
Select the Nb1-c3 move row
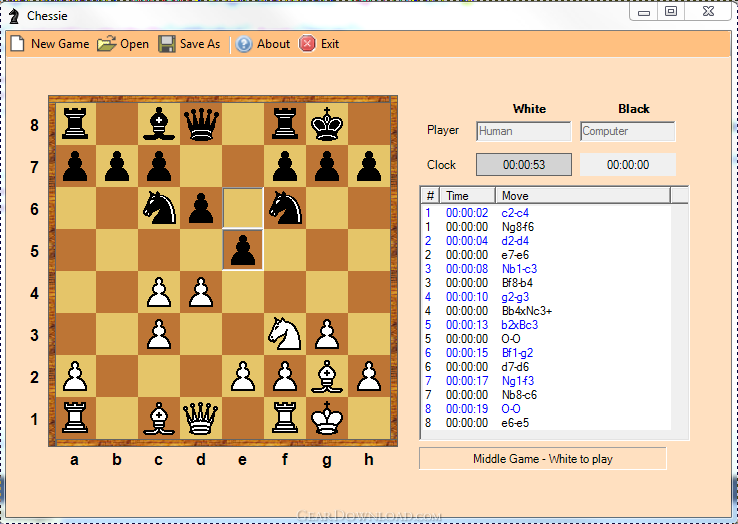546,269
